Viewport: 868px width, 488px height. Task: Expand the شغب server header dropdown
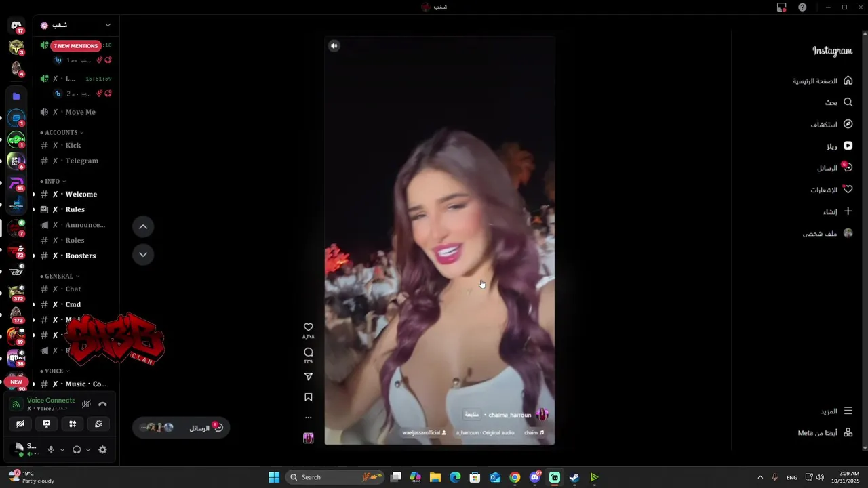point(107,25)
